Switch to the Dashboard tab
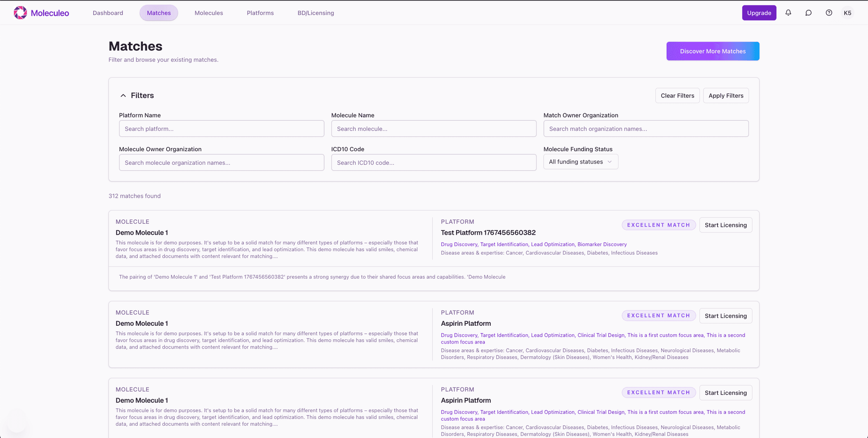 point(108,13)
